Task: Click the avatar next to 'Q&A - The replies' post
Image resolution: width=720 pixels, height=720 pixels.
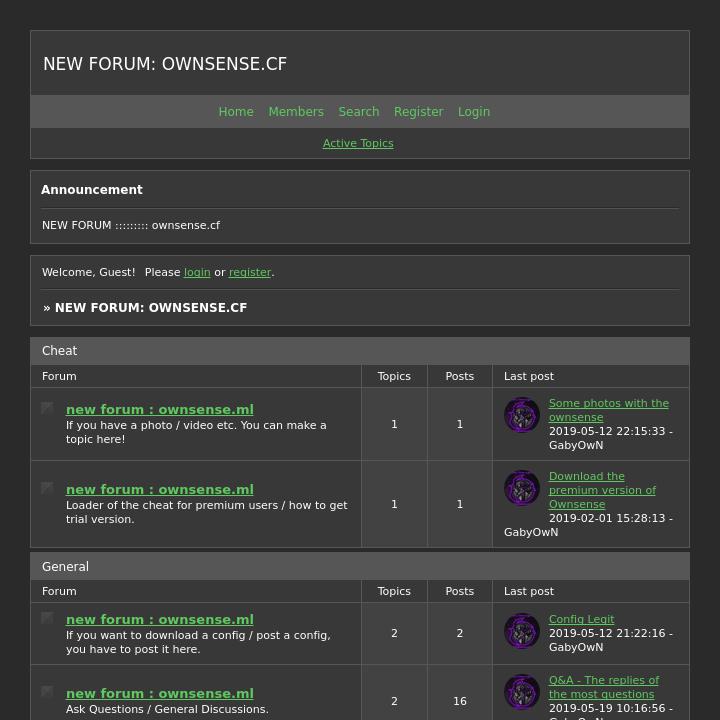Action: point(521,692)
